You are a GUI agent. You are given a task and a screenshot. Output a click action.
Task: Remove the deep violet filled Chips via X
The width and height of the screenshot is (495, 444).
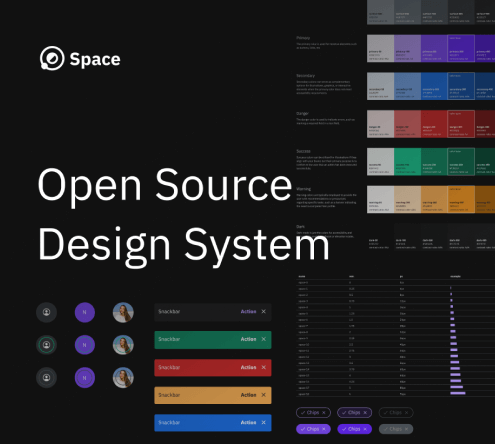pyautogui.click(x=365, y=429)
